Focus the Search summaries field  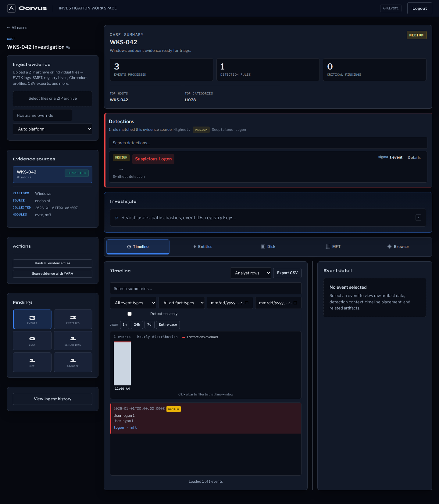point(206,288)
